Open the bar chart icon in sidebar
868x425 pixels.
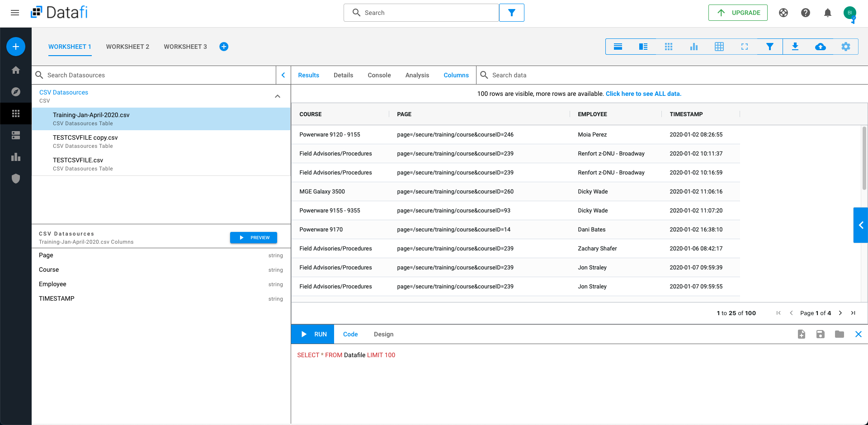(16, 157)
